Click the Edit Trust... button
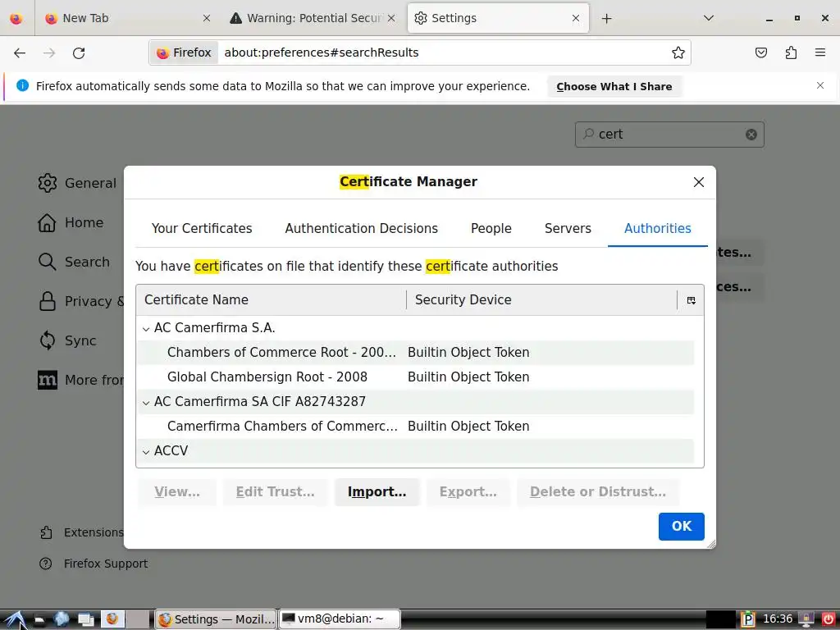Screen dimensions: 840x630 click(276, 492)
